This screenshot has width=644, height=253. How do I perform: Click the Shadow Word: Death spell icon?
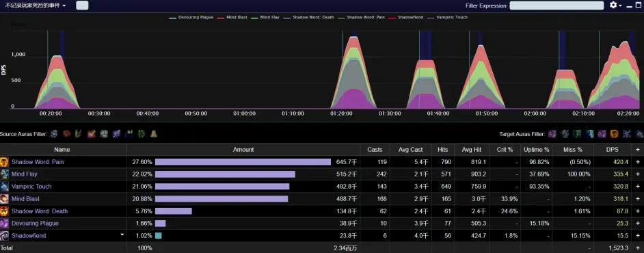coord(5,211)
